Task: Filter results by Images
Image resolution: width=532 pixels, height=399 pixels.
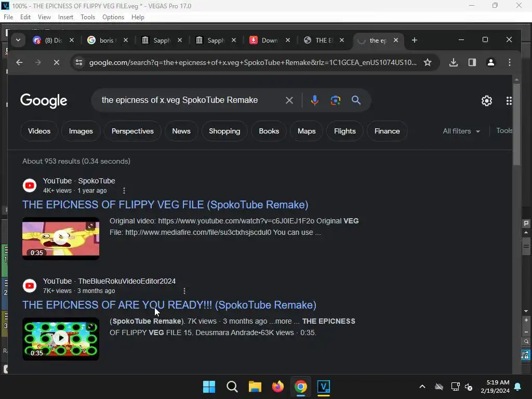Action: point(81,131)
